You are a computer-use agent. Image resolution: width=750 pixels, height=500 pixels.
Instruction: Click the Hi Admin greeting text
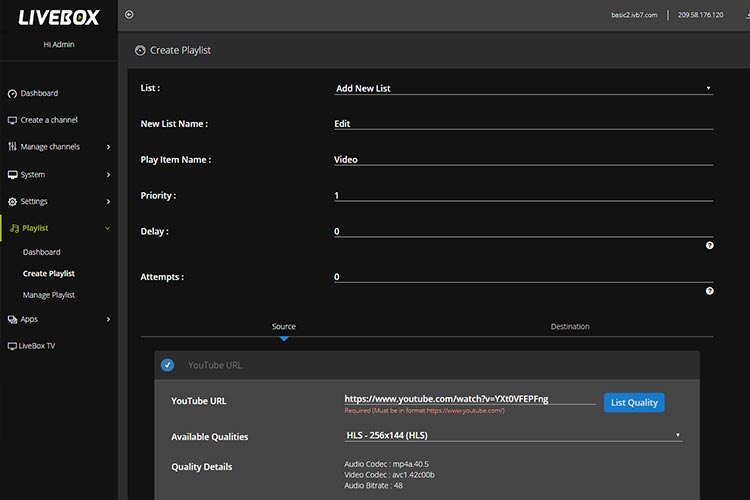[59, 44]
